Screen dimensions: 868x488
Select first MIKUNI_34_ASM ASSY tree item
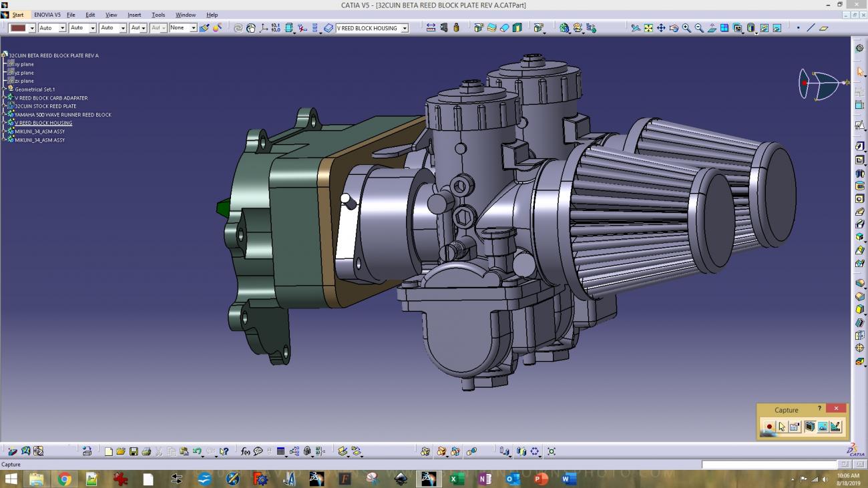pyautogui.click(x=40, y=132)
